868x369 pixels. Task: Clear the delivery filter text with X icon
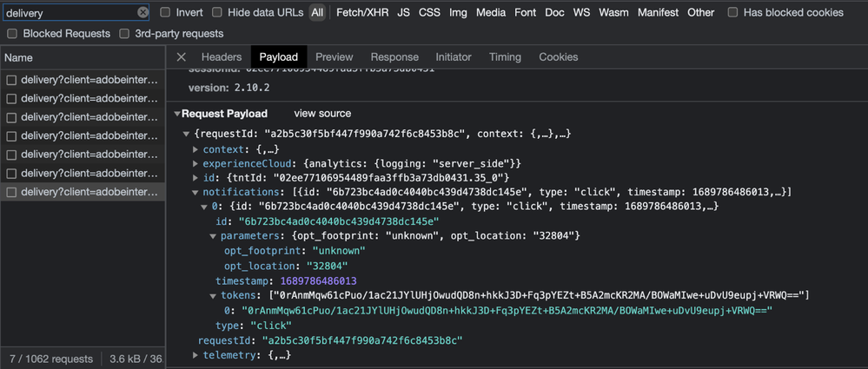click(x=143, y=13)
